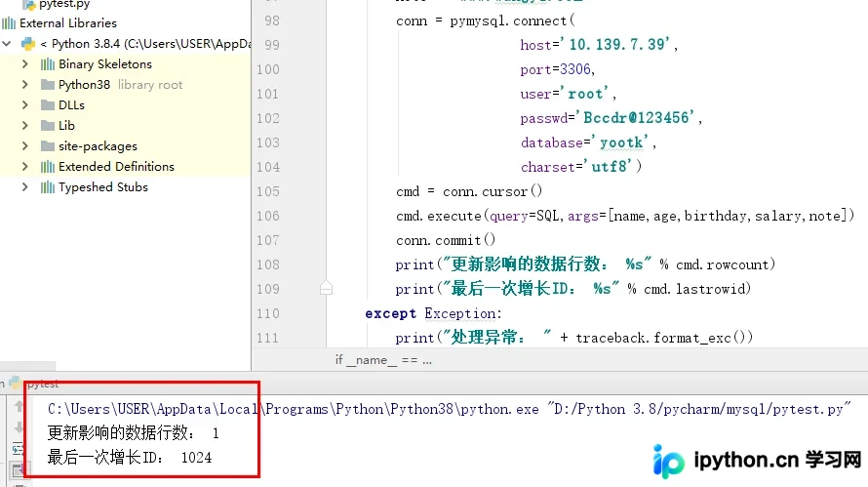Click the Python38 folder icon
The width and height of the screenshot is (868, 487).
(x=48, y=85)
